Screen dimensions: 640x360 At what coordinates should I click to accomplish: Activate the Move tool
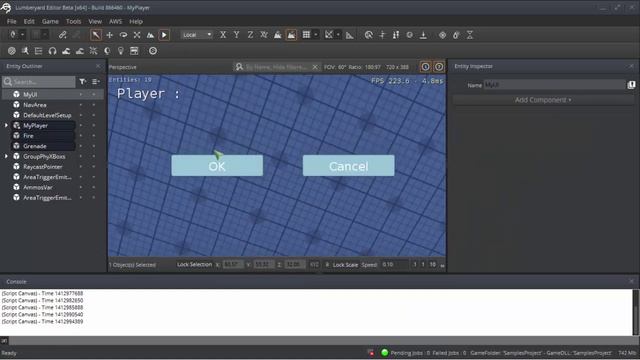click(x=109, y=35)
